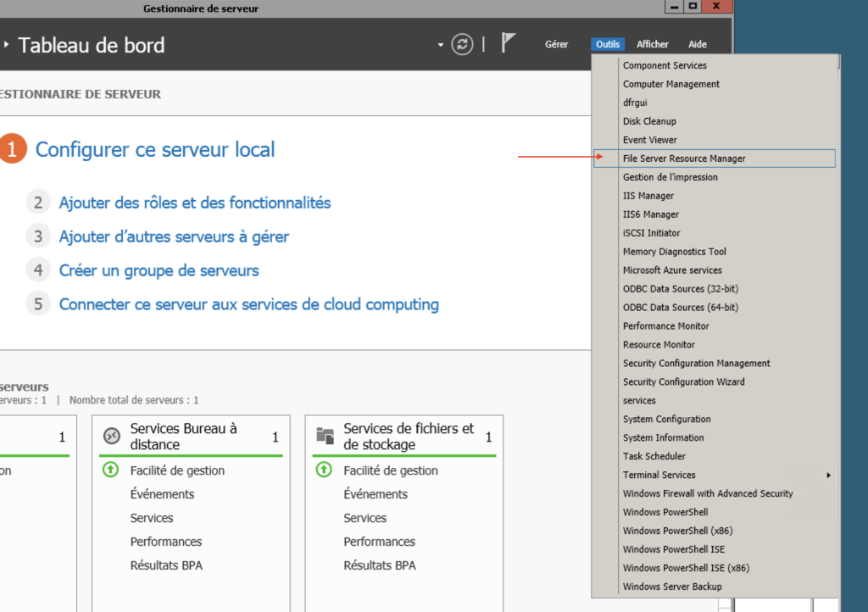
Task: Open the notifications flag icon
Action: click(509, 42)
